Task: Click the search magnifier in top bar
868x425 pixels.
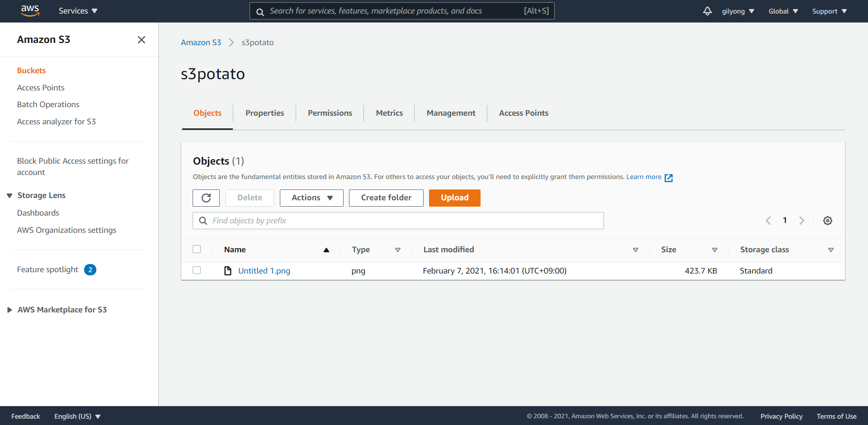Action: pos(260,12)
